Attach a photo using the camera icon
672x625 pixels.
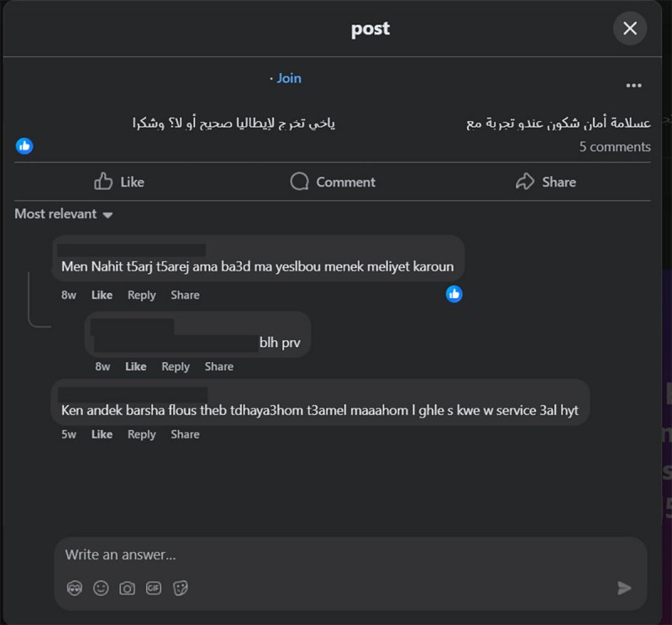[127, 588]
